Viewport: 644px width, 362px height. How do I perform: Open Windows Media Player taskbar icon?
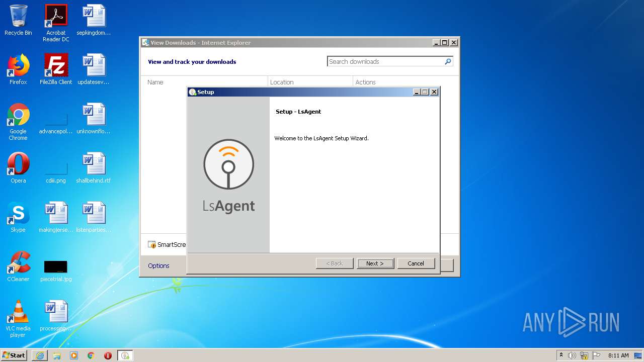[x=74, y=355]
